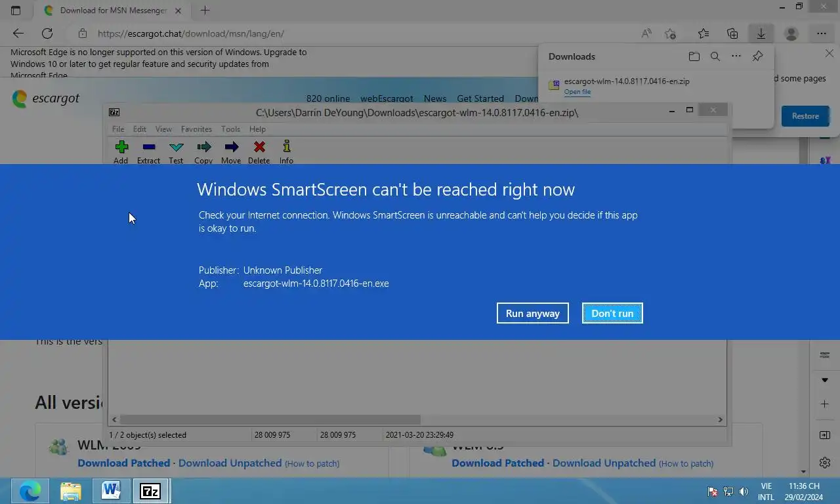Open a new browser tab

point(205,10)
